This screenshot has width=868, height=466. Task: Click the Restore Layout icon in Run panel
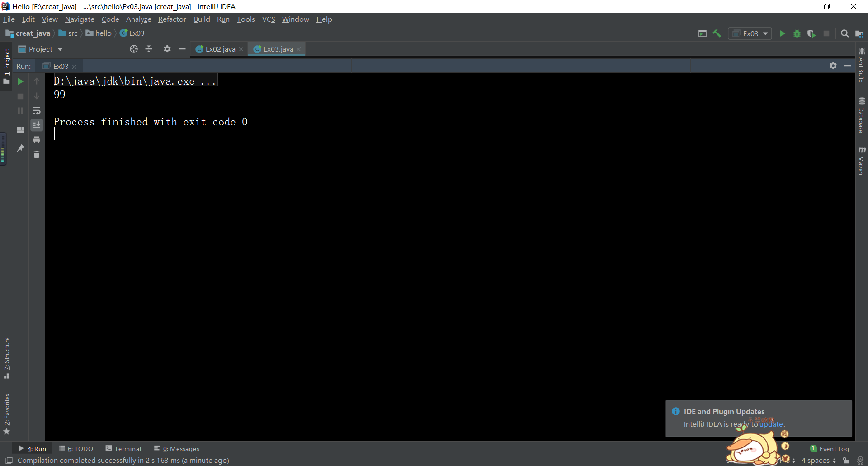tap(20, 130)
